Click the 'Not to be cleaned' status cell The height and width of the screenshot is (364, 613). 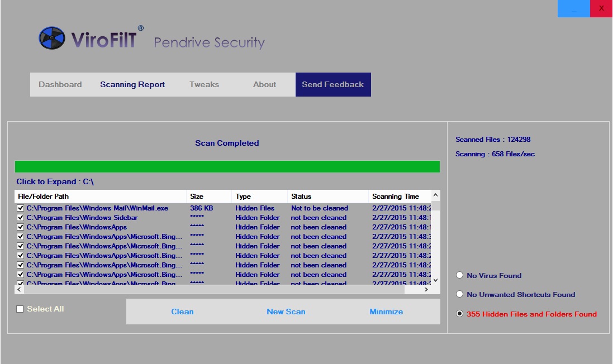[x=320, y=208]
